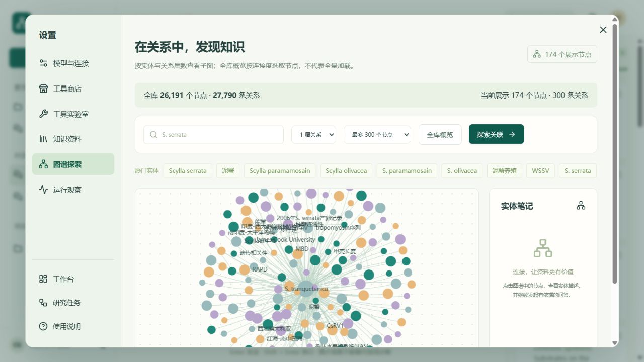
Task: Click the 甲壳长度 graph node
Action: (328, 251)
